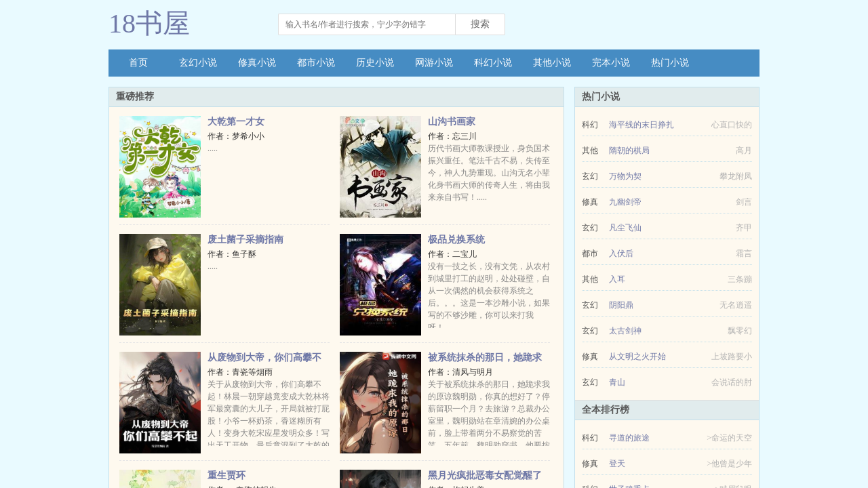Select author name 高月
The image size is (868, 488).
point(744,150)
